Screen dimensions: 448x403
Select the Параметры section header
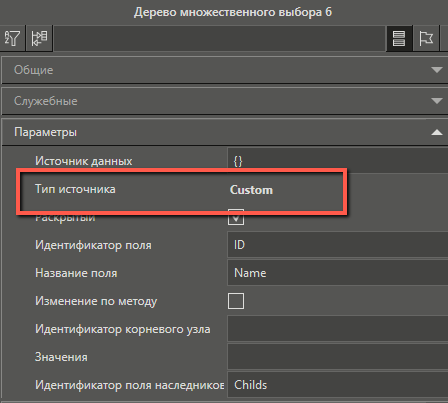point(224,132)
